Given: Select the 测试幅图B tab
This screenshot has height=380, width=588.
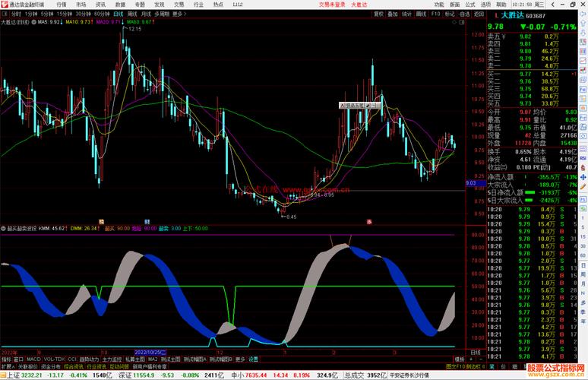Looking at the screenshot, I should [x=221, y=359].
